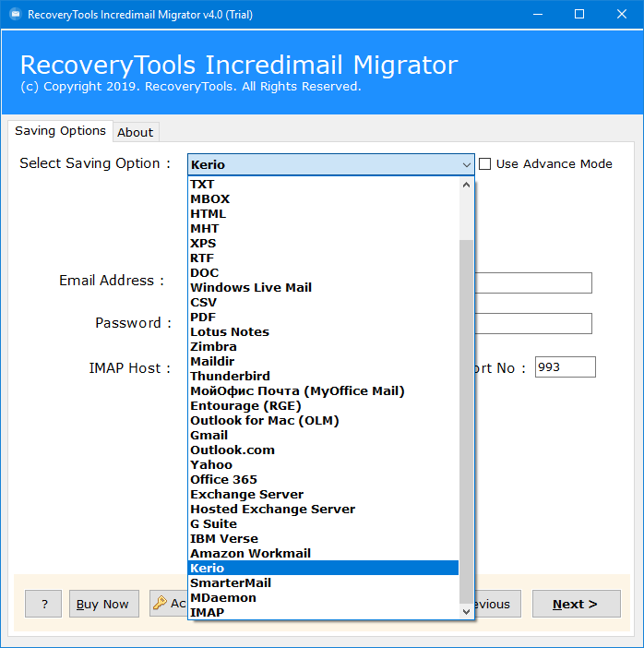Click the partially hidden Previous button
The width and height of the screenshot is (644, 648).
point(498,604)
